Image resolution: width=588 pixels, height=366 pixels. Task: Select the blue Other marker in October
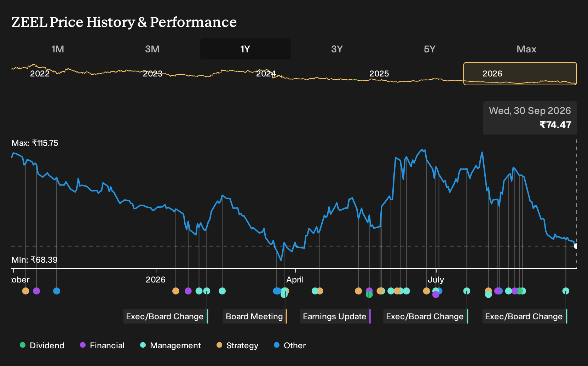click(57, 291)
